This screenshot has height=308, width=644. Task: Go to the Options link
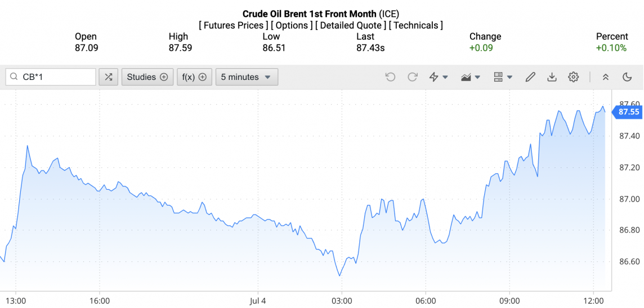click(x=291, y=25)
